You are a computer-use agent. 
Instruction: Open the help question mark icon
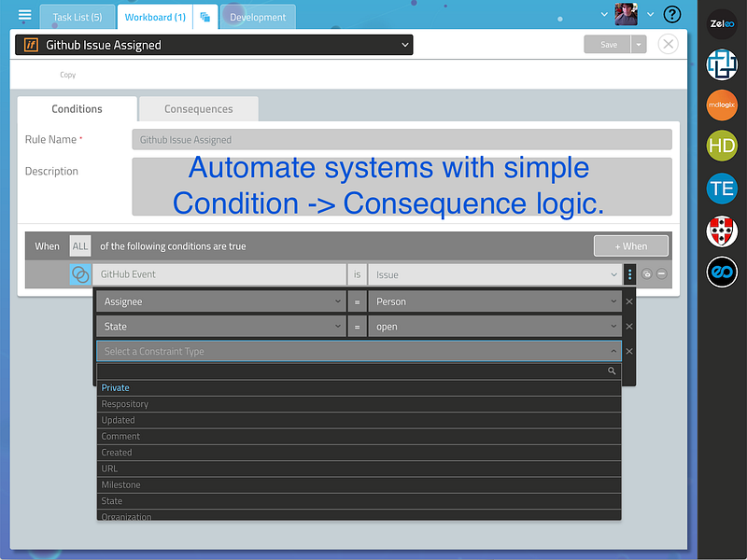[x=671, y=15]
